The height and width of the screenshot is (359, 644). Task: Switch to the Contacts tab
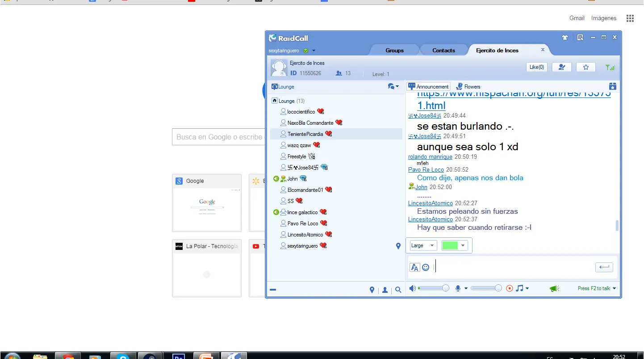pyautogui.click(x=444, y=51)
